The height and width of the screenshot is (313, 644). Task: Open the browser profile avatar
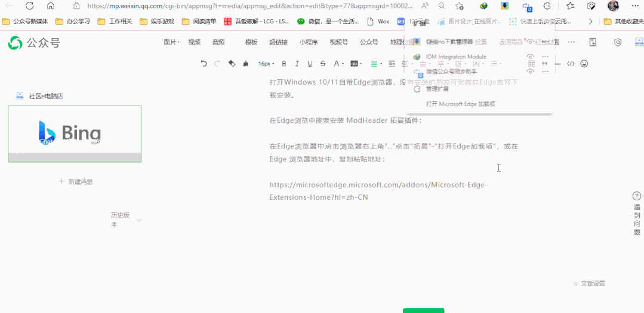[613, 6]
